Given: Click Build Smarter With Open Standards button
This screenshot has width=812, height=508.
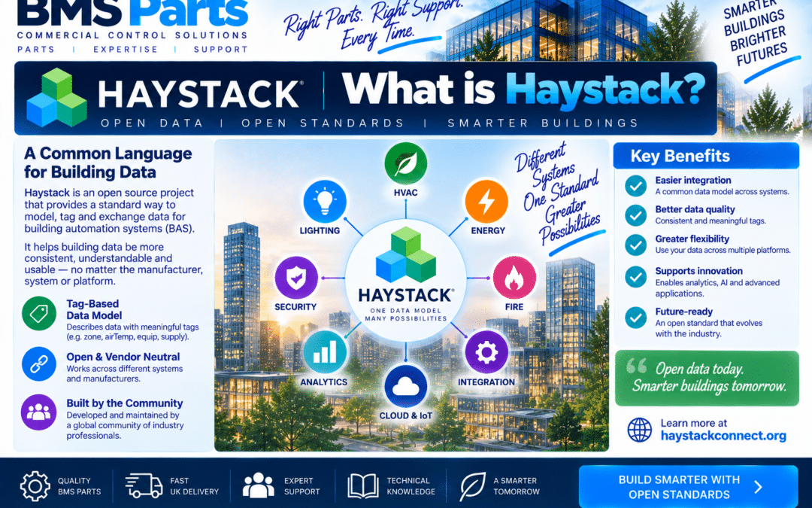Looking at the screenshot, I should coord(688,487).
